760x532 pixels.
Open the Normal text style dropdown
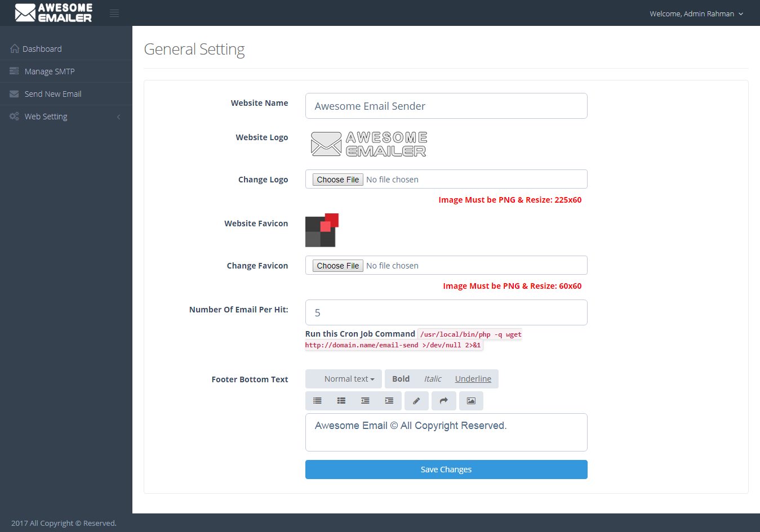(x=343, y=378)
